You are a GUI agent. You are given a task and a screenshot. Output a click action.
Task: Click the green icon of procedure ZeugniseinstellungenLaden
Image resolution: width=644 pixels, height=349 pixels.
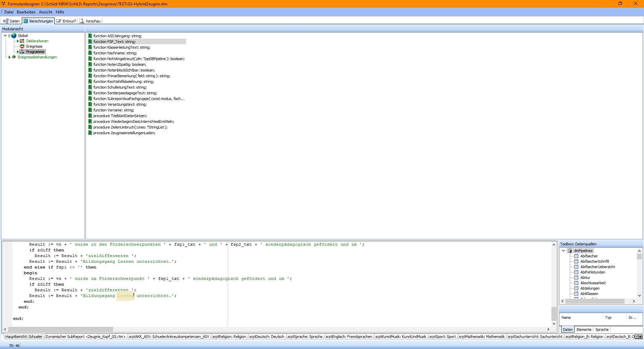pyautogui.click(x=90, y=133)
